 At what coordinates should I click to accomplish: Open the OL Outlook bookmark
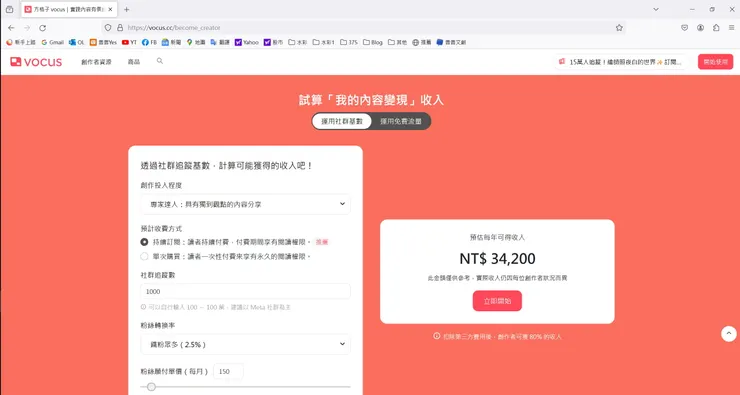(x=76, y=42)
